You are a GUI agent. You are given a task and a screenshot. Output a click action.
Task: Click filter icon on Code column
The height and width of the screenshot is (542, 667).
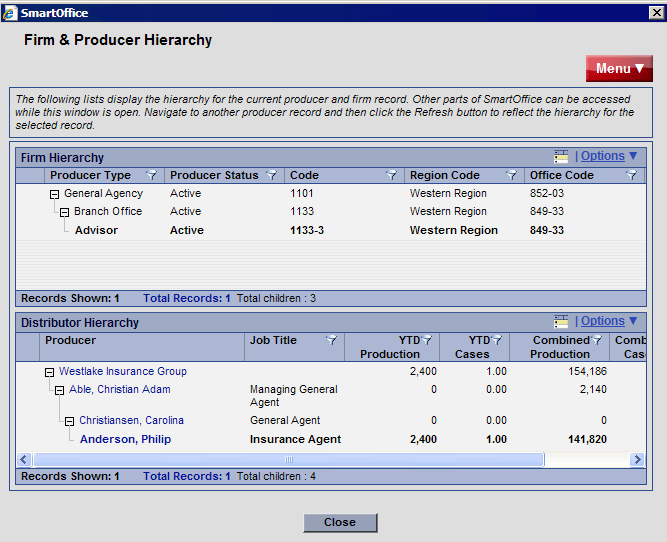coord(391,175)
